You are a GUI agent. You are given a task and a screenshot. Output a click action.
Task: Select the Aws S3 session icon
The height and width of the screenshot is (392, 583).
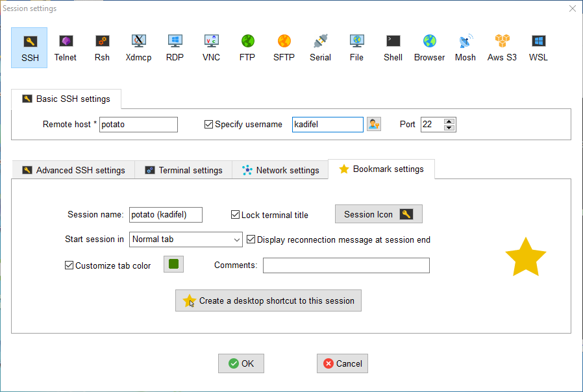click(x=502, y=48)
